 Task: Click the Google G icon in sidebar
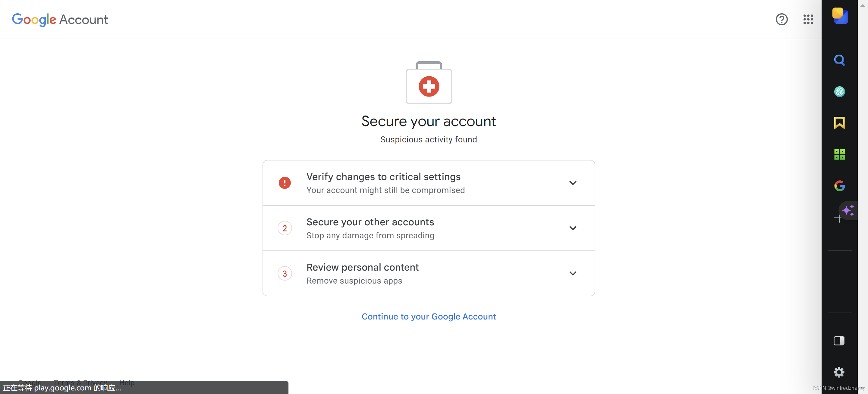[x=839, y=186]
